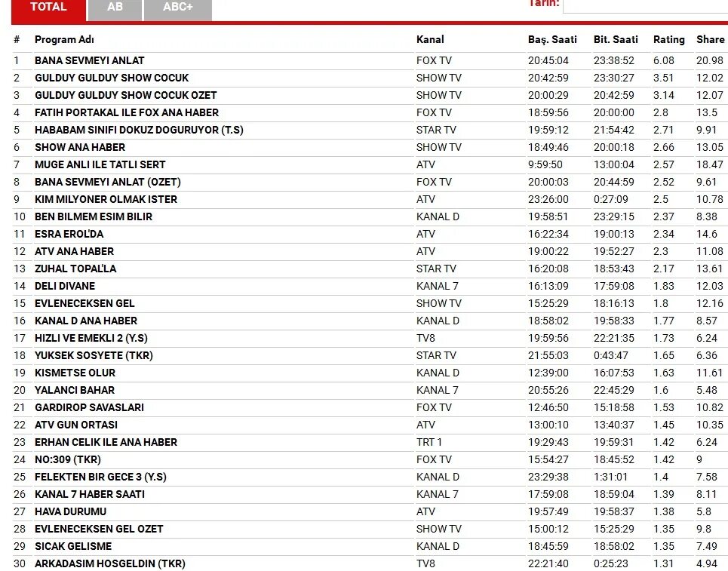728x571 pixels.
Task: Click the 20.98 share value
Action: [710, 61]
